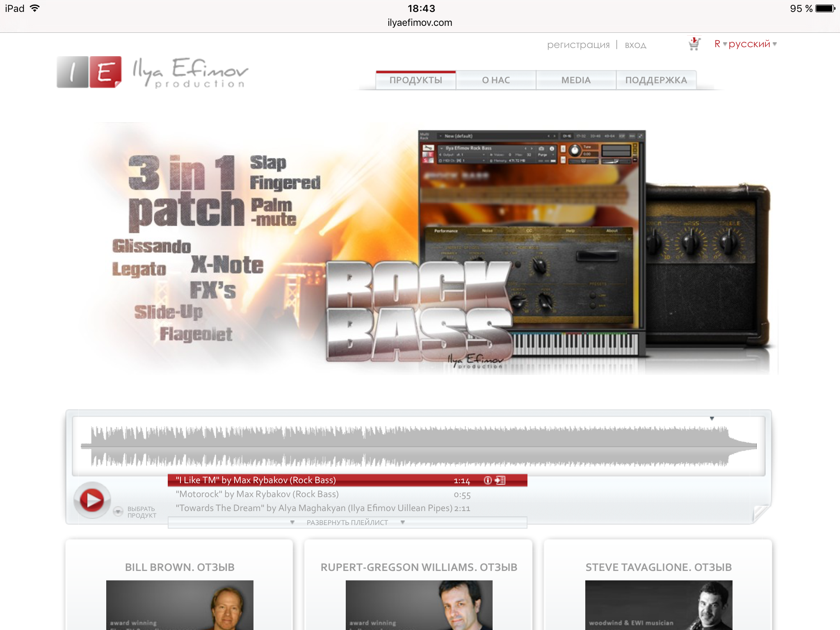Open the ПОДДЕРЖКА menu tab
840x630 pixels.
tap(656, 80)
